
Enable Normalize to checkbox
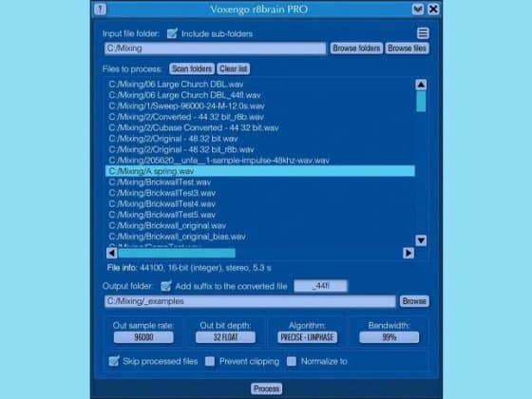(x=292, y=361)
